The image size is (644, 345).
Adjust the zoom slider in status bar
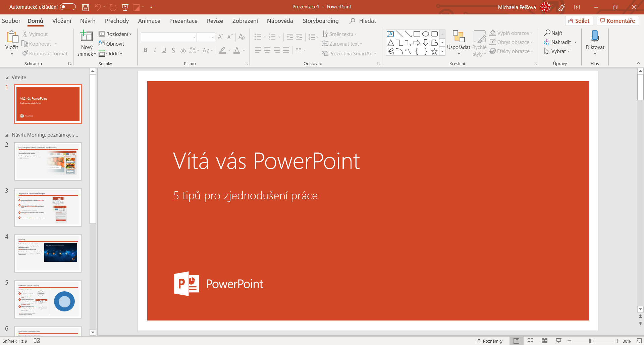590,341
